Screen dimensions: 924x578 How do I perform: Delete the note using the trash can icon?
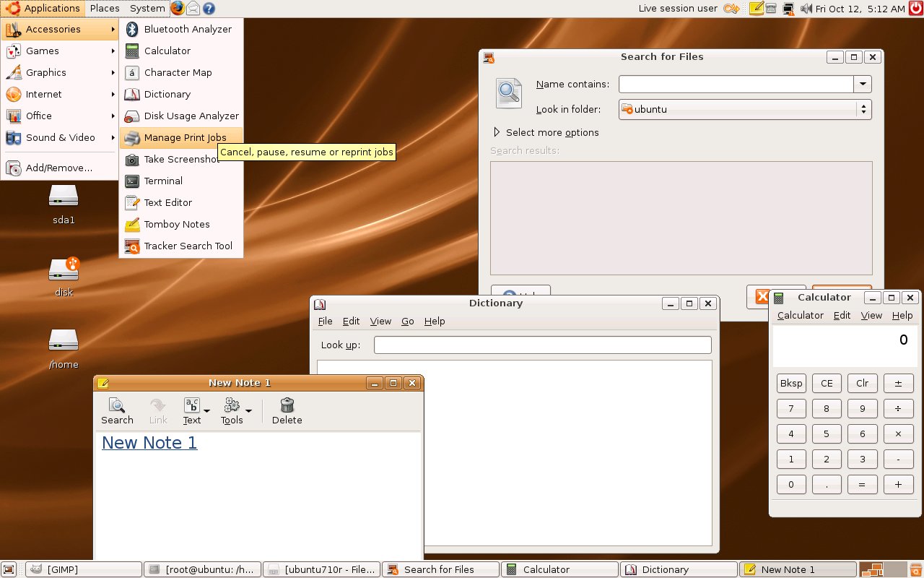click(287, 411)
